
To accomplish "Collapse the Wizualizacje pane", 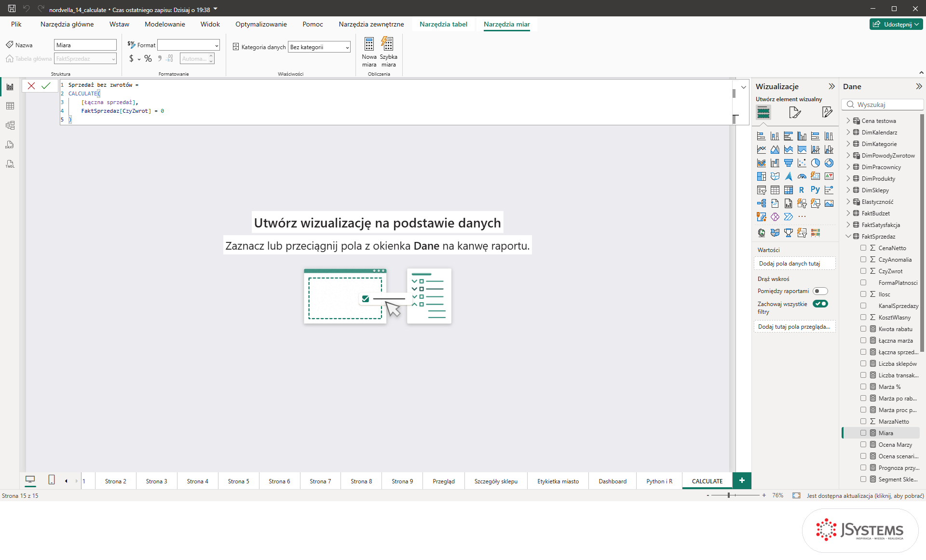I will tap(831, 86).
